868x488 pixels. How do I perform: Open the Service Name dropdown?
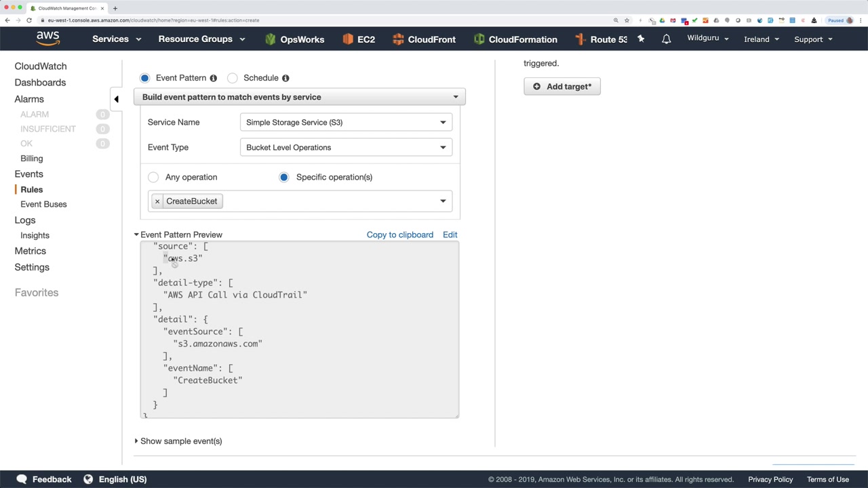[346, 123]
